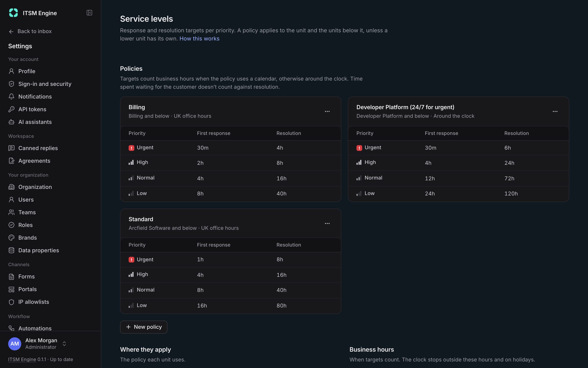Open Billing policy more options menu

point(327,111)
